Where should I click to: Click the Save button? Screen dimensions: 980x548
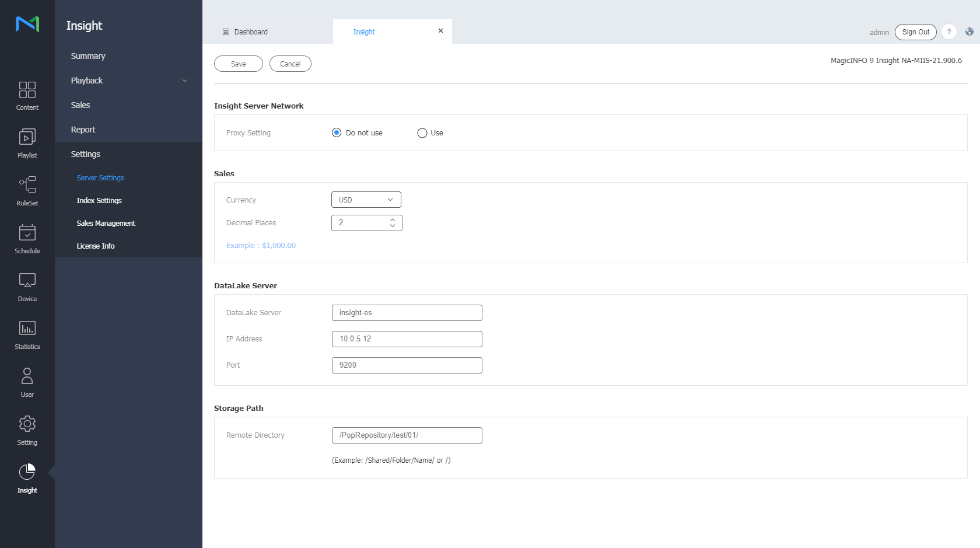tap(238, 64)
